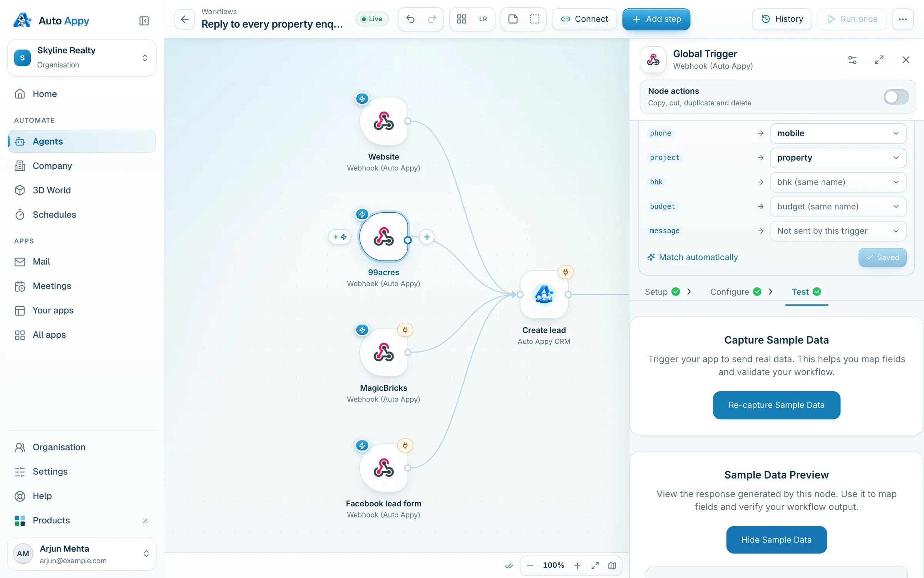
Task: Fit the canvas to screen
Action: pyautogui.click(x=595, y=565)
